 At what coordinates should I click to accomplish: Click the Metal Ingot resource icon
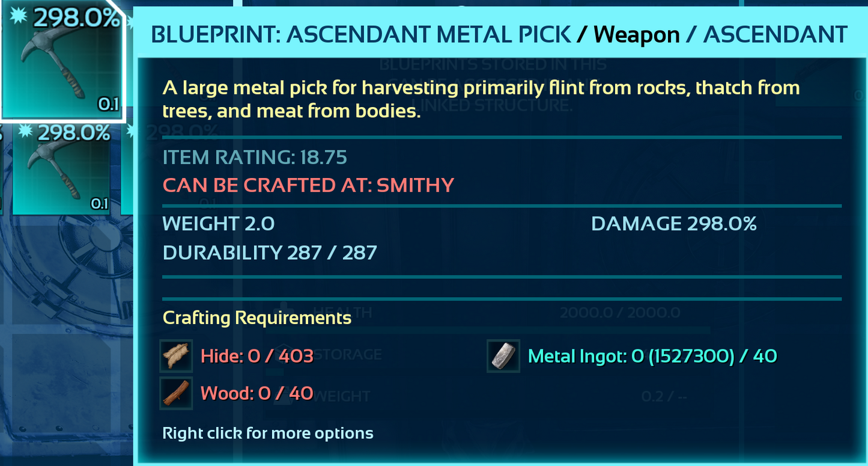pyautogui.click(x=503, y=356)
